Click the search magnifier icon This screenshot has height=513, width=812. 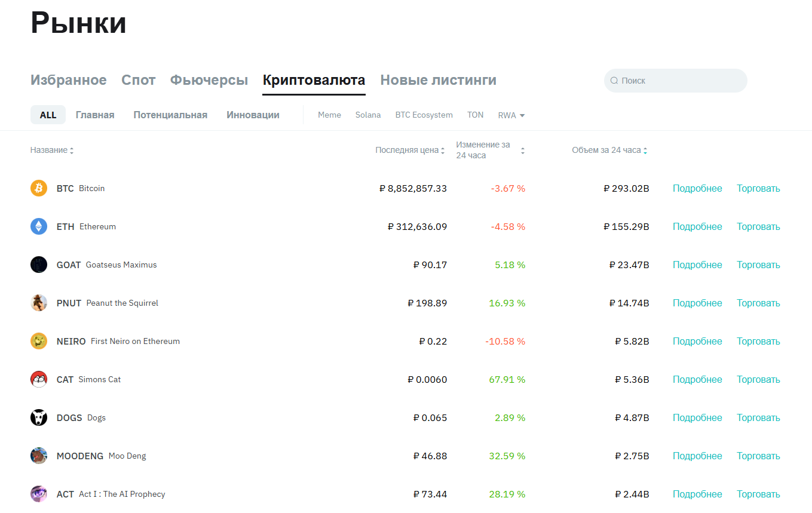[x=614, y=81]
